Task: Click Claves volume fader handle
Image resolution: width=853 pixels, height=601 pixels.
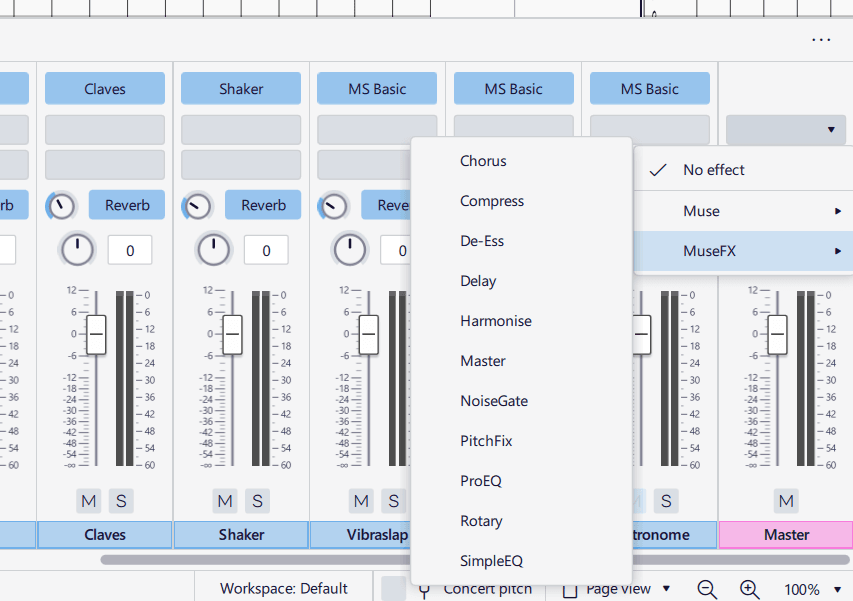Action: pos(96,334)
